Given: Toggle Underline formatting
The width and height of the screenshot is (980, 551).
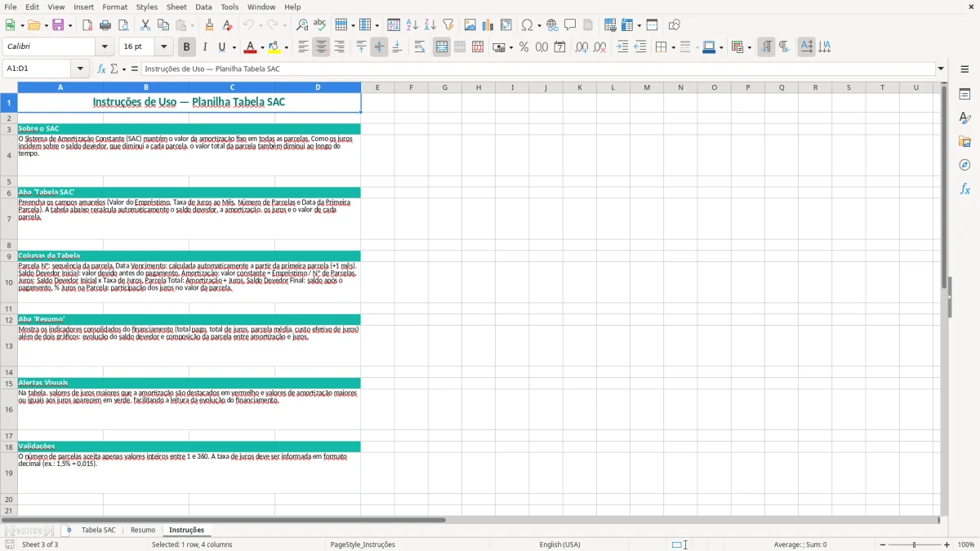Looking at the screenshot, I should (x=221, y=47).
